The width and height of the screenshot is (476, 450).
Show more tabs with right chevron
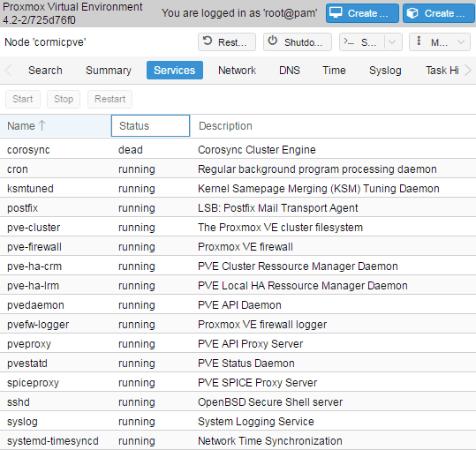coord(468,71)
